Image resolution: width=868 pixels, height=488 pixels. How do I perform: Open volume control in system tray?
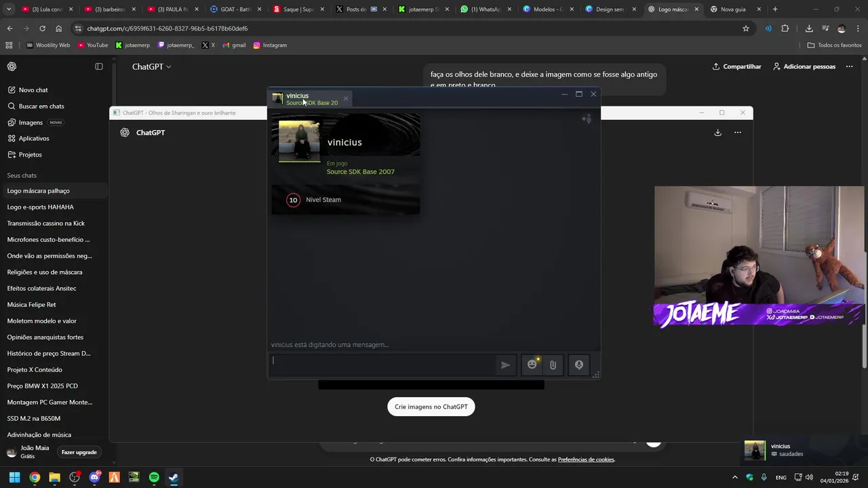pyautogui.click(x=809, y=477)
